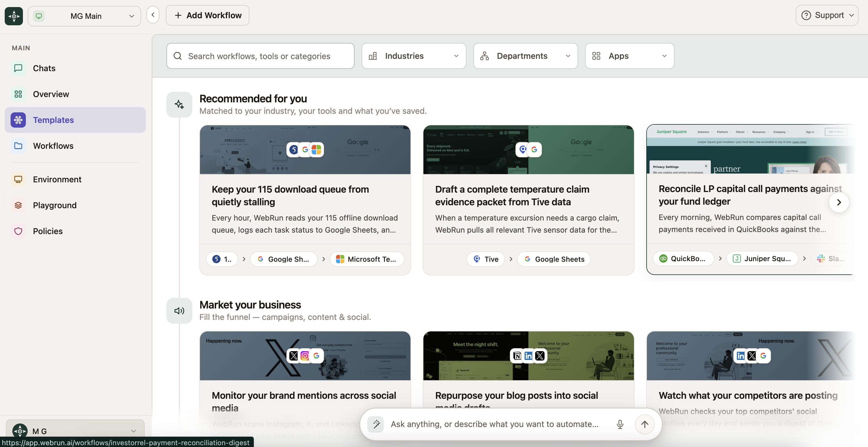Click the search magnifier icon
Screen dimensions: 868x447
coord(178,56)
